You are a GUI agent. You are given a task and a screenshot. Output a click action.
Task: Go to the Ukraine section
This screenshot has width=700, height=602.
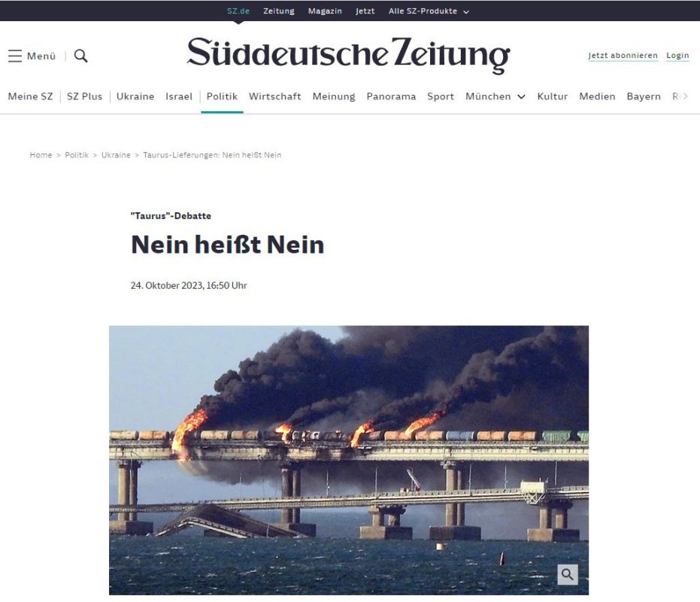click(x=135, y=96)
